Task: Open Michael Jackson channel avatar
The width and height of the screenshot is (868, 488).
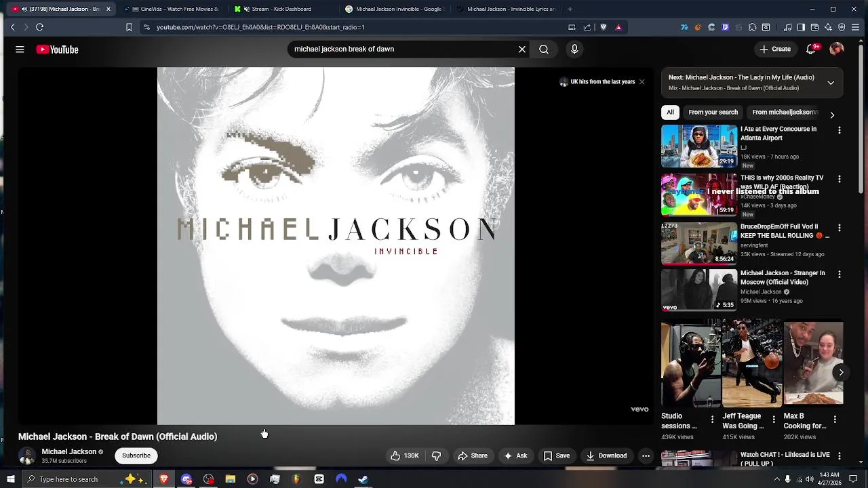Action: 27,455
